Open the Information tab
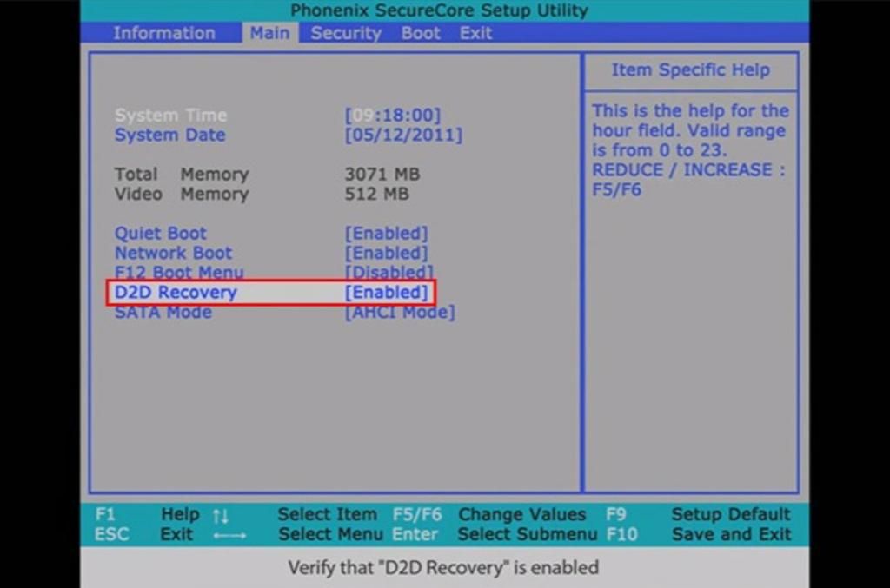The image size is (890, 588). click(x=164, y=33)
